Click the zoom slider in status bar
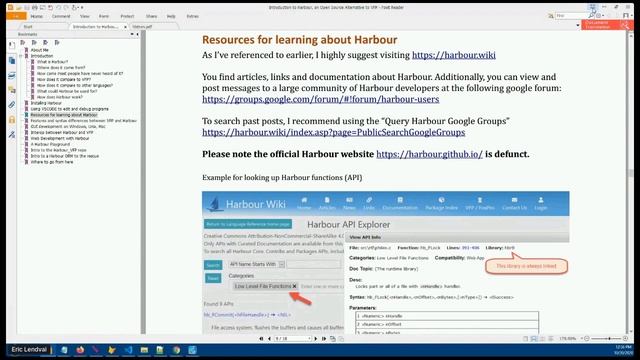This screenshot has height=360, width=640. pyautogui.click(x=606, y=339)
